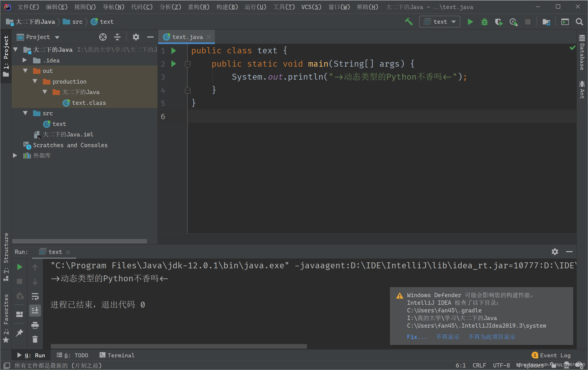Toggle pin tab in Run panel

tap(20, 333)
